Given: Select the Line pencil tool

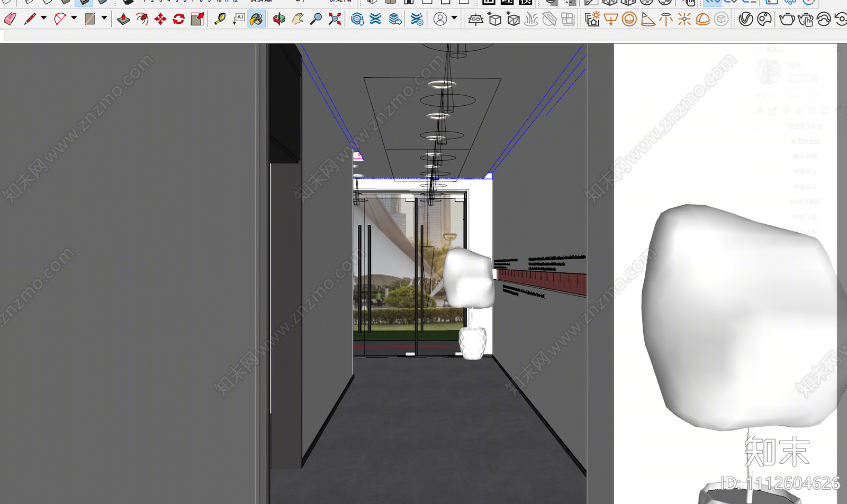Looking at the screenshot, I should (x=30, y=20).
